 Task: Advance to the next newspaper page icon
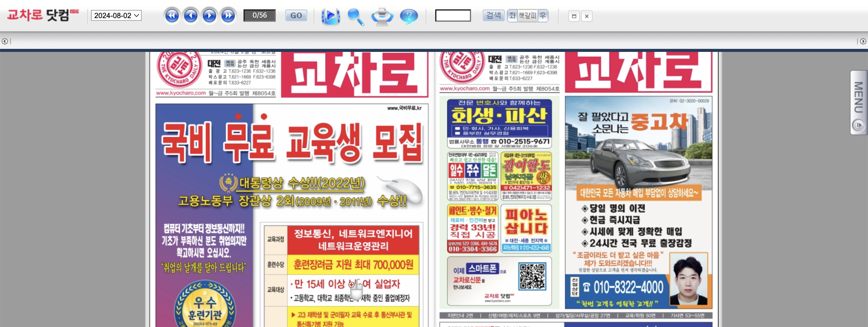pyautogui.click(x=209, y=15)
